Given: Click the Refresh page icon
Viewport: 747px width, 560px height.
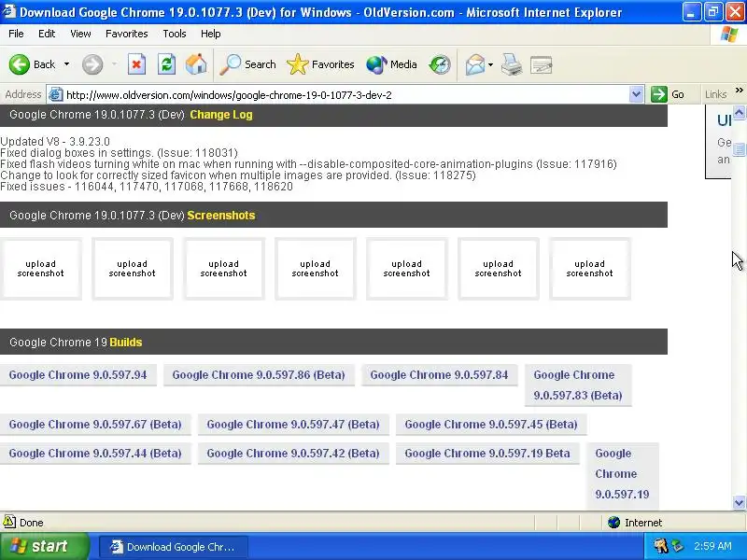Looking at the screenshot, I should pos(166,64).
